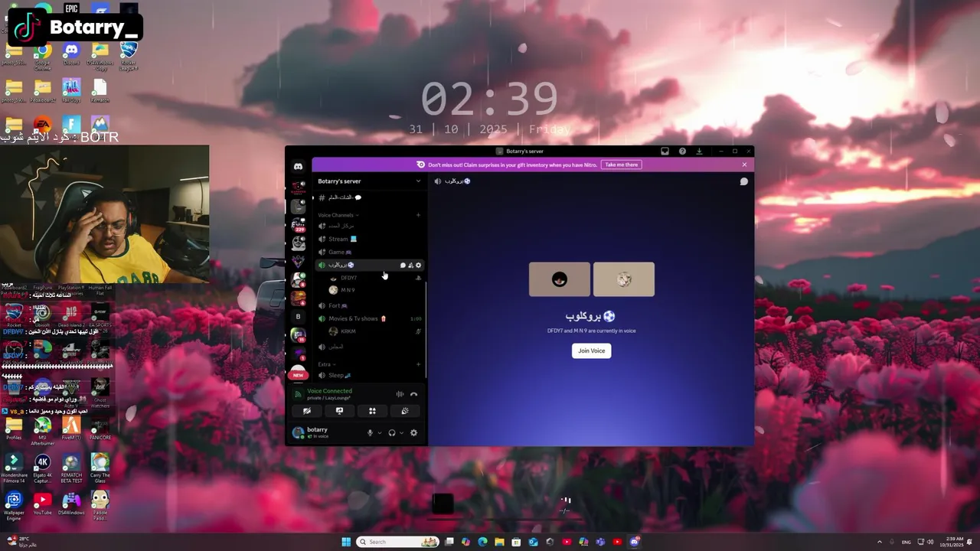
Task: Open botarry user profile avatar
Action: (x=298, y=432)
